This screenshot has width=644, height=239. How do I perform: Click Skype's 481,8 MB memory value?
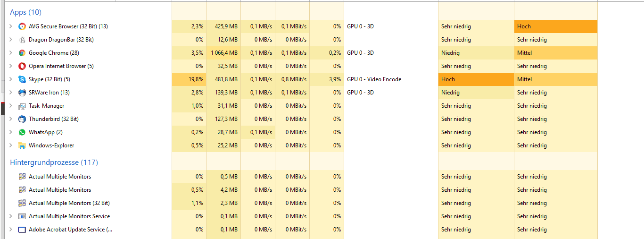(226, 79)
